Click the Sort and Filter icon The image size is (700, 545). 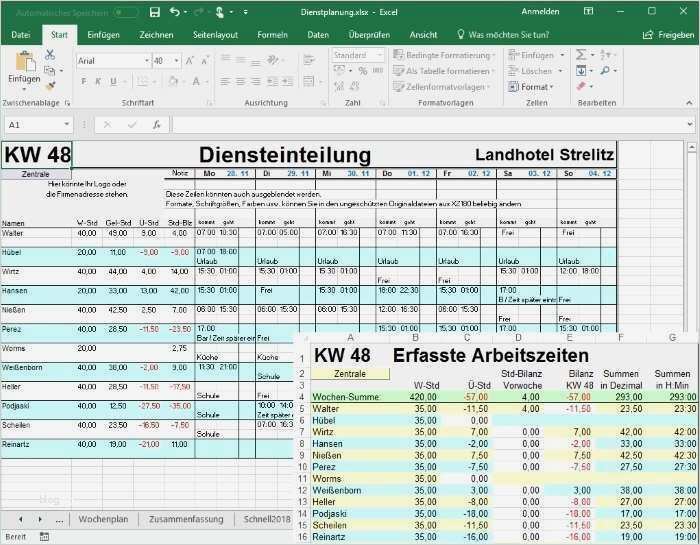[x=605, y=55]
